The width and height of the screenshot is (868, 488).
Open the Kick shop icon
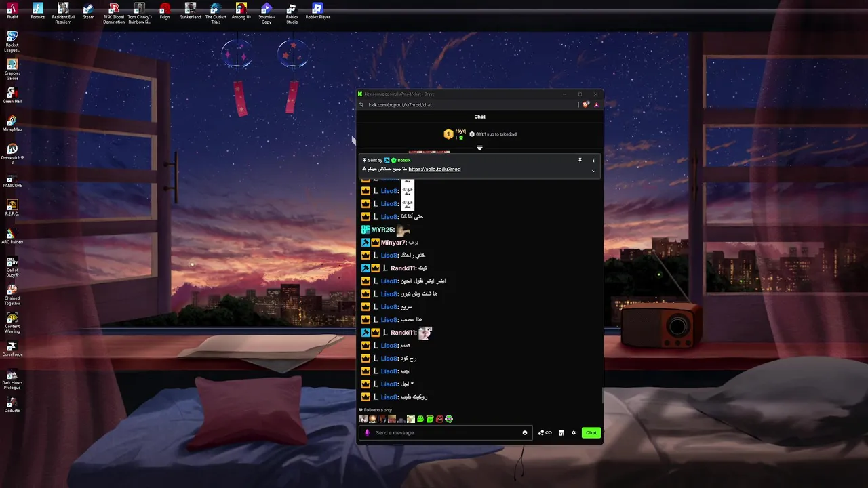pos(561,432)
